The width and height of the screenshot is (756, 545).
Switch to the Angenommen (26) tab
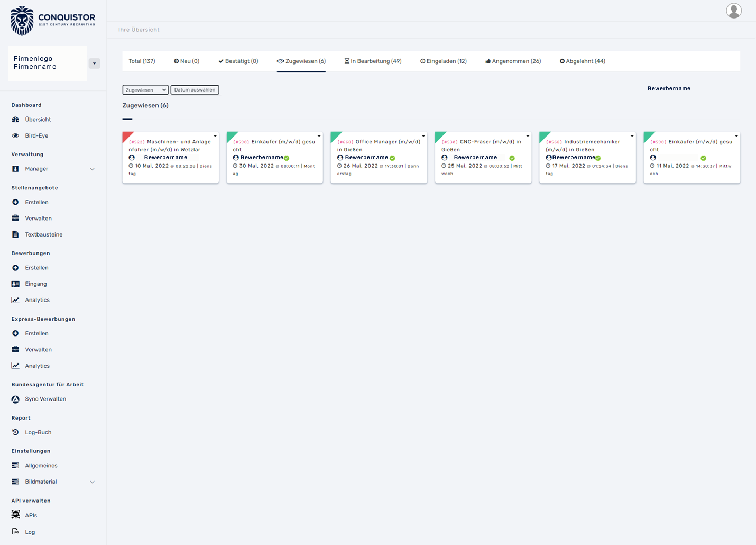(513, 61)
